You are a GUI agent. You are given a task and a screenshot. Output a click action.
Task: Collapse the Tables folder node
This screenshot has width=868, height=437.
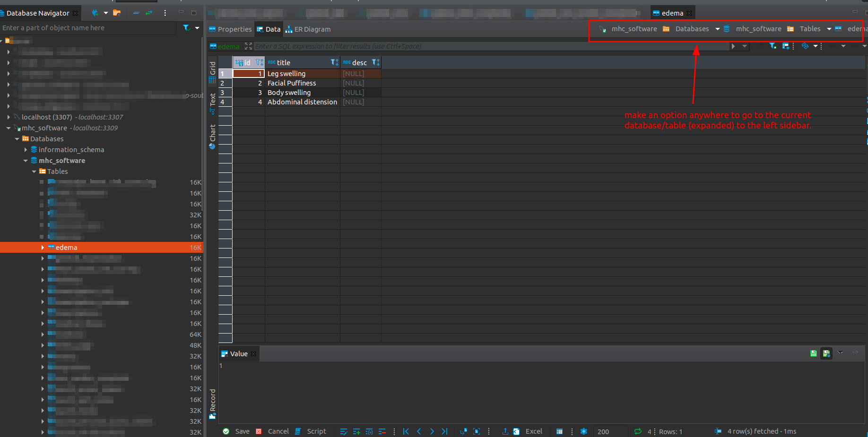34,171
